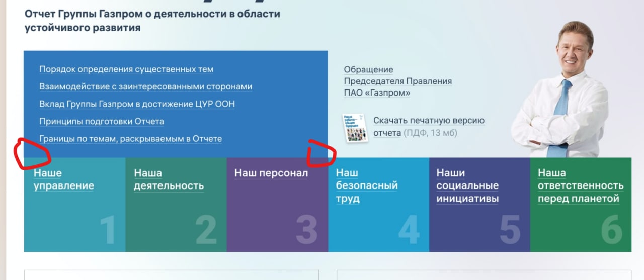This screenshot has height=280, width=644.
Task: Open Границы по темам, раскрываемым в Отчете
Action: click(x=131, y=138)
